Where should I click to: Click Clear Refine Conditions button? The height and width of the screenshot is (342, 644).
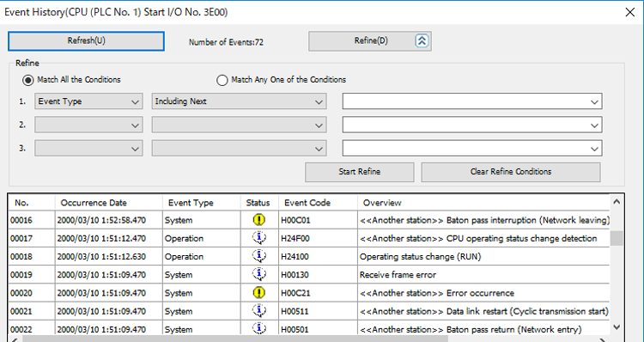click(x=511, y=172)
